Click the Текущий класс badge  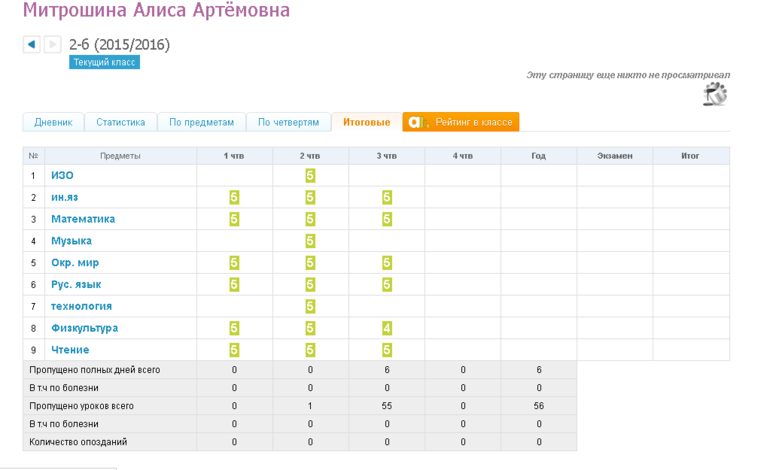pos(104,62)
